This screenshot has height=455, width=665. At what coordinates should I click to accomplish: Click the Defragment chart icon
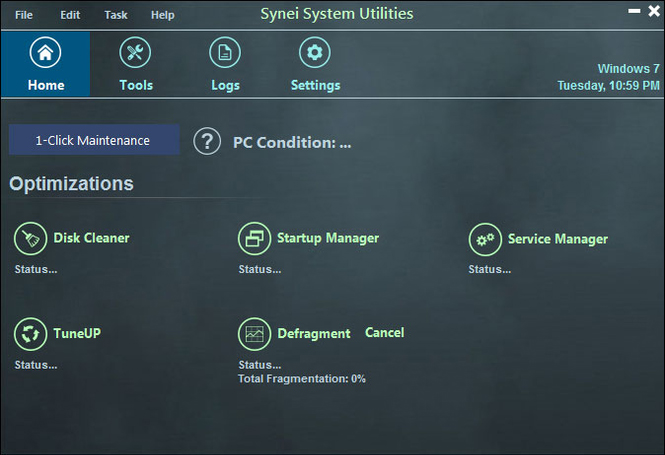[254, 333]
